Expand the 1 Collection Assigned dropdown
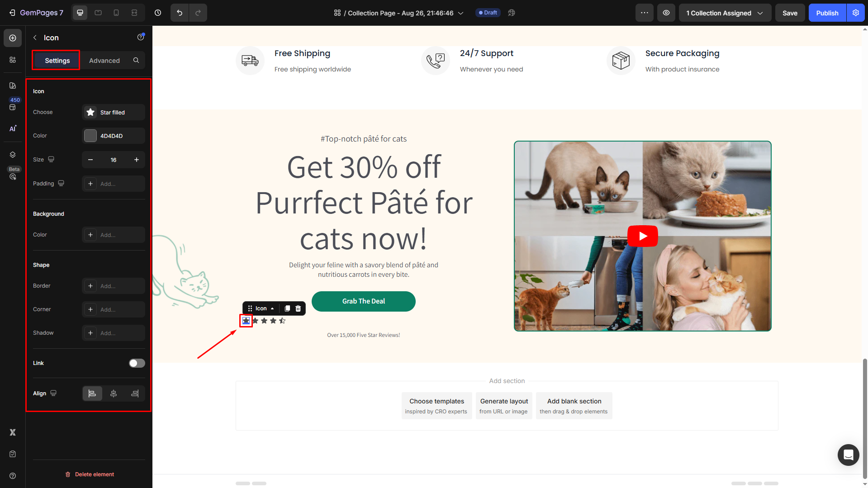Screen dimensions: 868x488 click(725, 13)
